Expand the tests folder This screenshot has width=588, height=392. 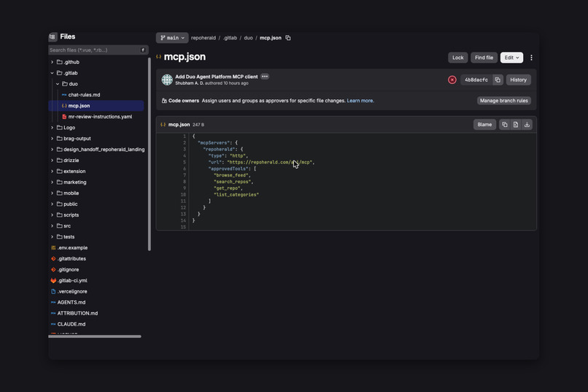(x=52, y=237)
